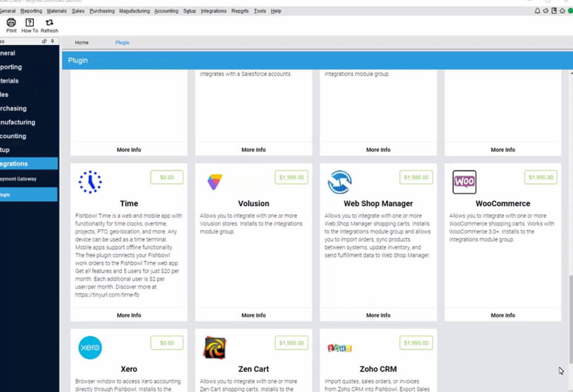The height and width of the screenshot is (392, 573).
Task: Click $0.00 price button on Xero
Action: pos(167,343)
